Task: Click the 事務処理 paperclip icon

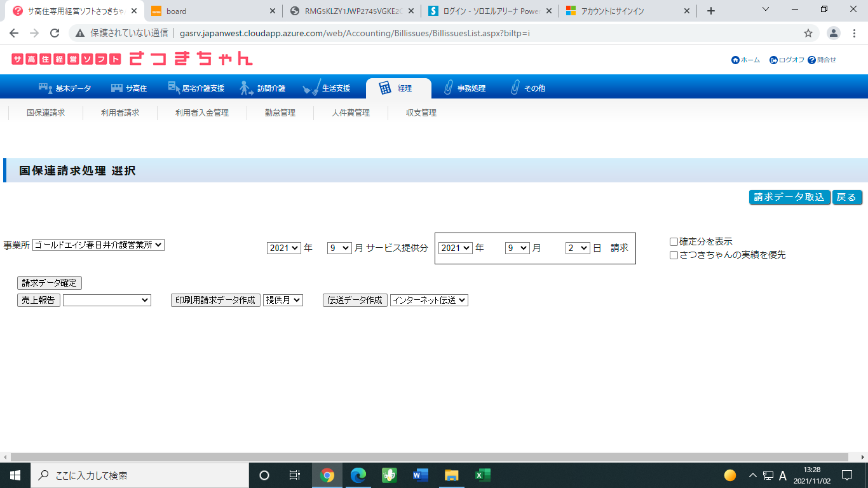Action: [x=448, y=88]
